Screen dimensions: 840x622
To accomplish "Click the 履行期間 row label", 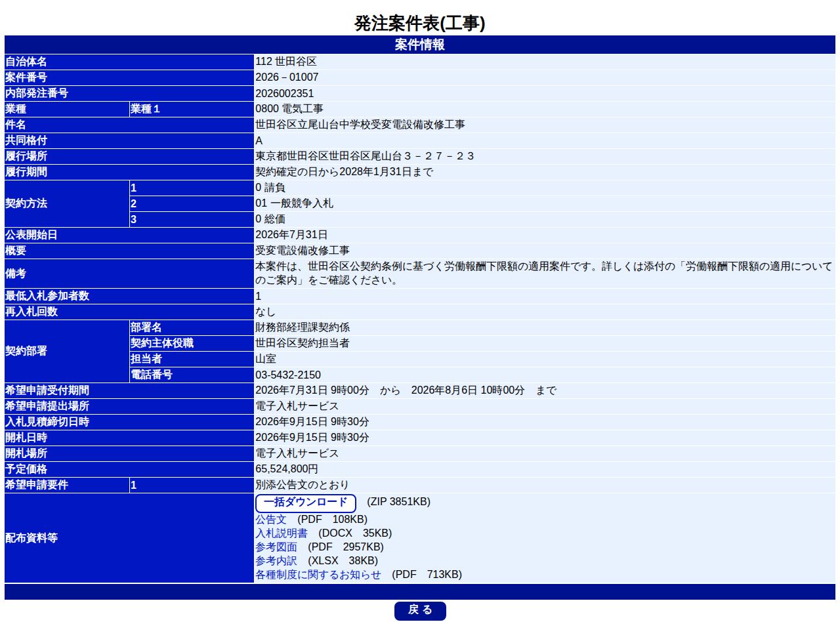I will [x=129, y=172].
